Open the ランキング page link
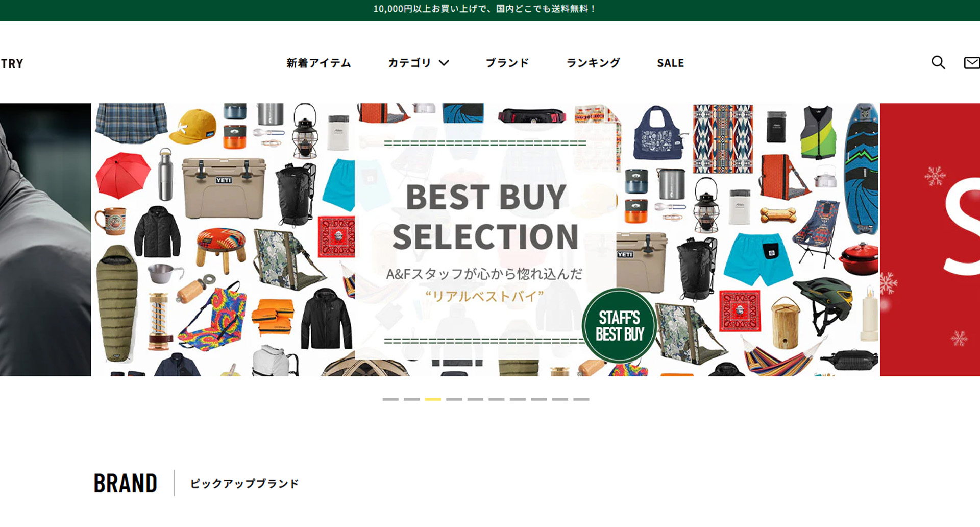This screenshot has height=527, width=980. pyautogui.click(x=593, y=63)
